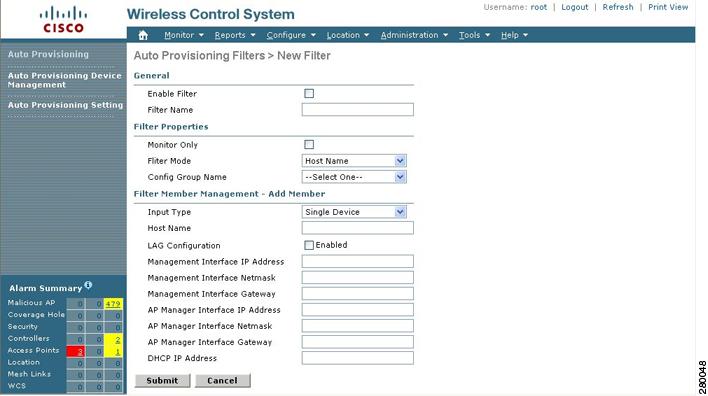Focus Management Interface Netmask field
This screenshot has width=708, height=396.
(358, 278)
